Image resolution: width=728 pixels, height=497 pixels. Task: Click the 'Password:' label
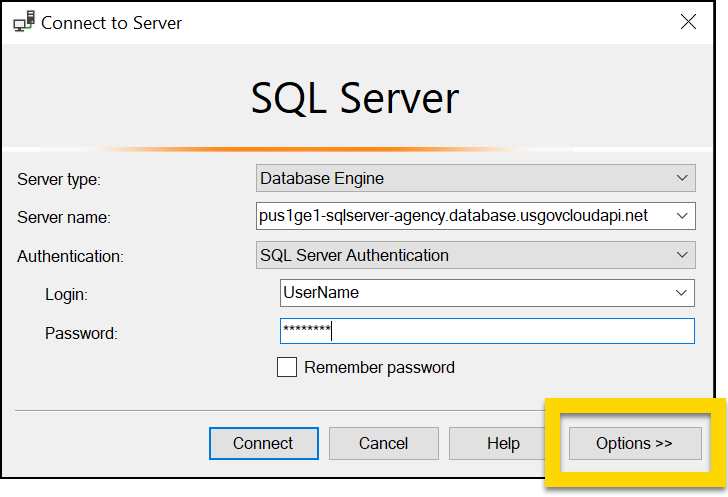click(81, 333)
